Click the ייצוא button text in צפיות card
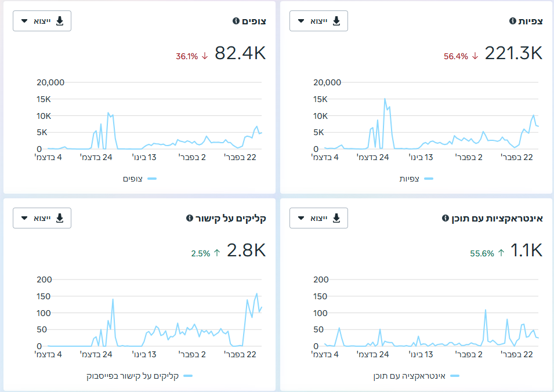The height and width of the screenshot is (392, 554). point(319,21)
